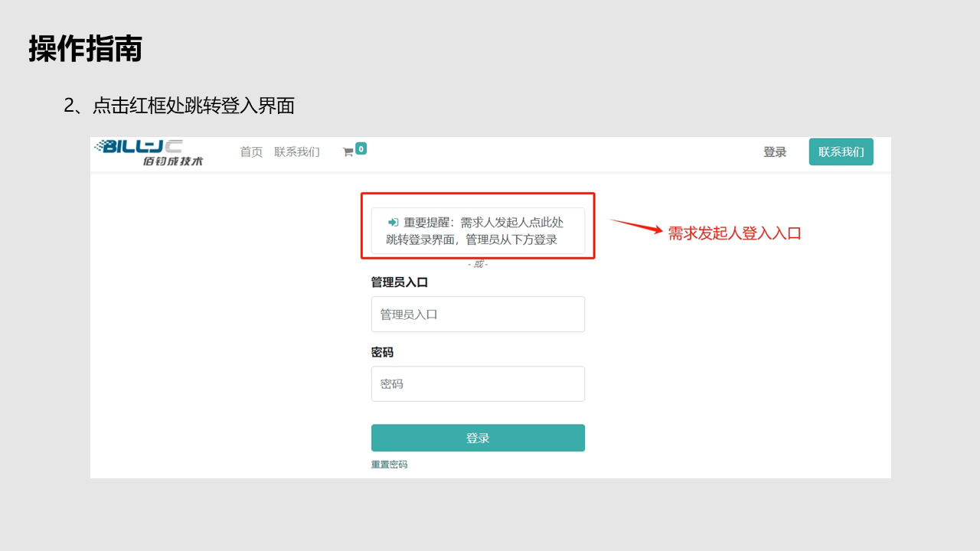Click the step 2 instruction text line
Screen dimensions: 980x551
(179, 106)
